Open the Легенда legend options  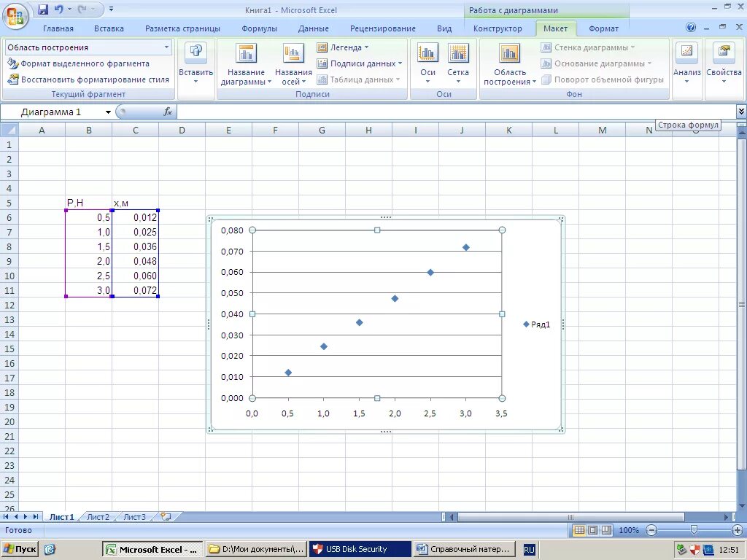pos(343,47)
